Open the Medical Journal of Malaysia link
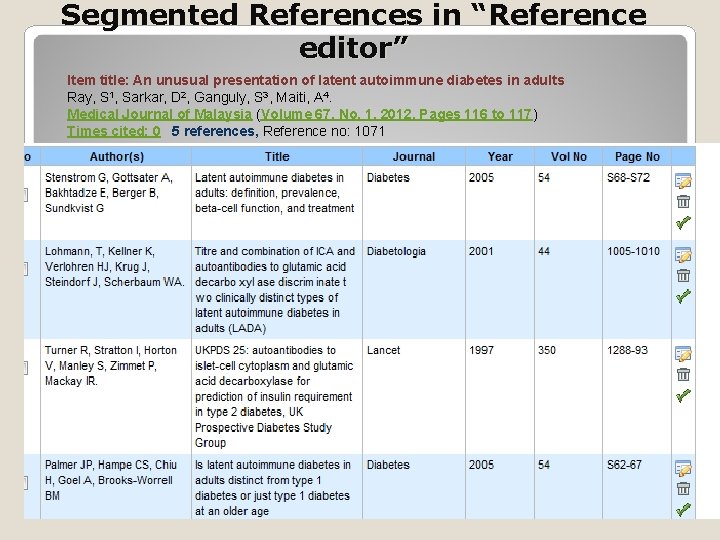720x540 pixels. [159, 114]
